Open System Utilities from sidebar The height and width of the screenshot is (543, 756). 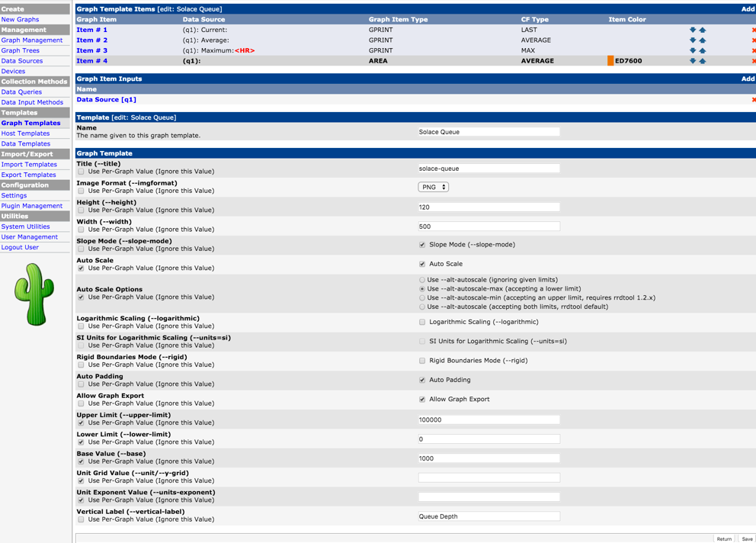pyautogui.click(x=25, y=227)
